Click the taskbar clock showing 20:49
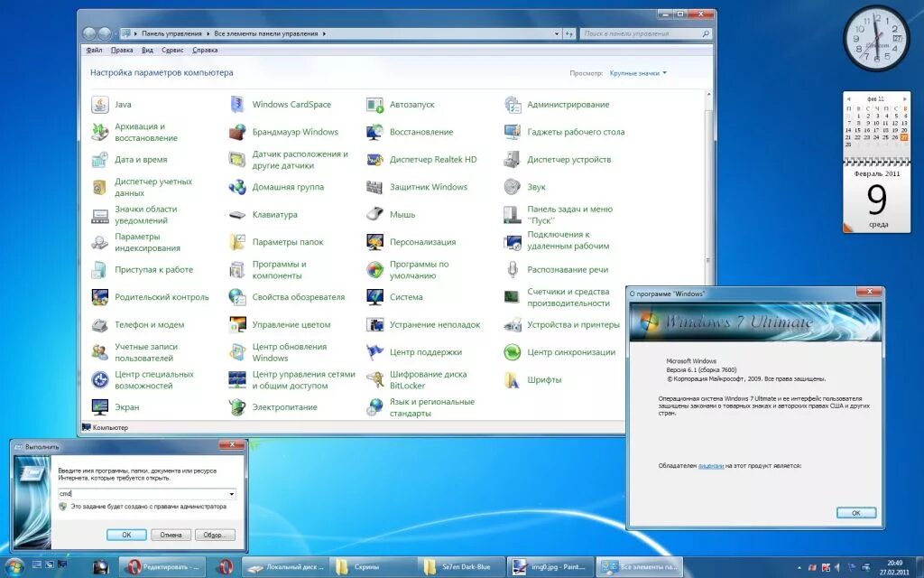The image size is (924, 578). [894, 567]
